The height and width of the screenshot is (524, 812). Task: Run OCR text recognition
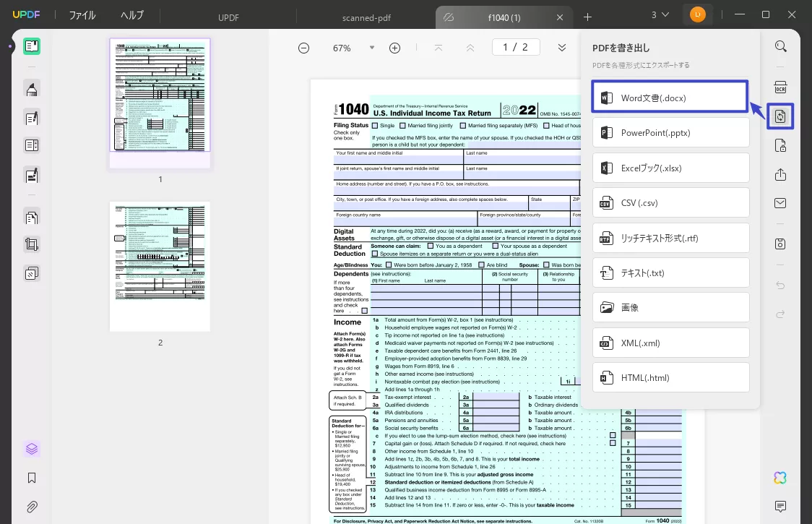click(780, 87)
